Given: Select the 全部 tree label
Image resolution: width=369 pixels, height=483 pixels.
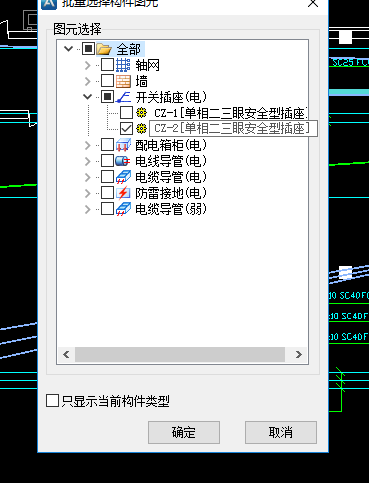Looking at the screenshot, I should tap(129, 49).
